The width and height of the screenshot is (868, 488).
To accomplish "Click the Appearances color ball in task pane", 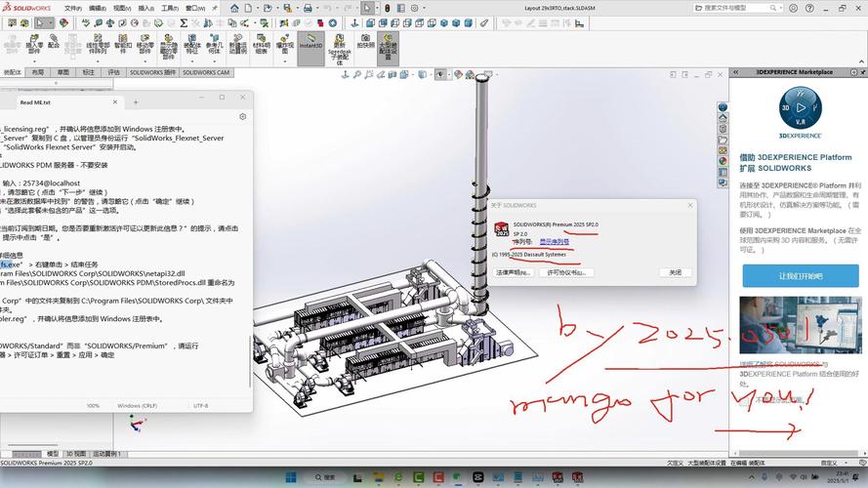I will click(723, 161).
